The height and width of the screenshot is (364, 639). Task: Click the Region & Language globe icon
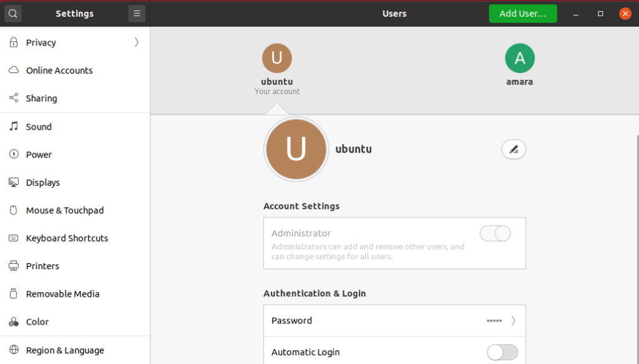tap(14, 350)
